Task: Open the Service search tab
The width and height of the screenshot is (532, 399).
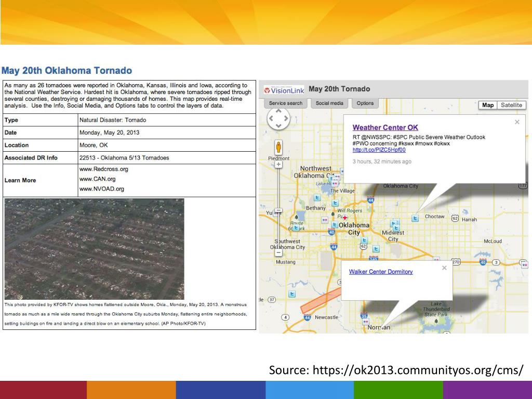Action: [285, 103]
